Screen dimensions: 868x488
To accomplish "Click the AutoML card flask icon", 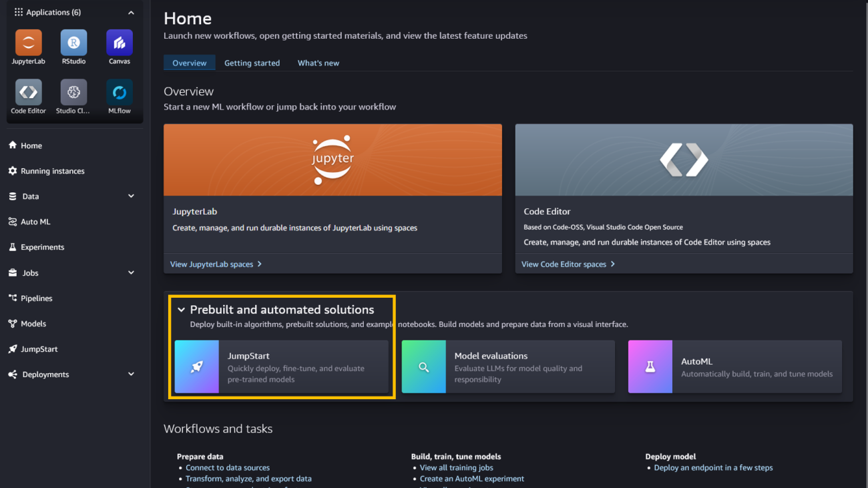I will [650, 367].
